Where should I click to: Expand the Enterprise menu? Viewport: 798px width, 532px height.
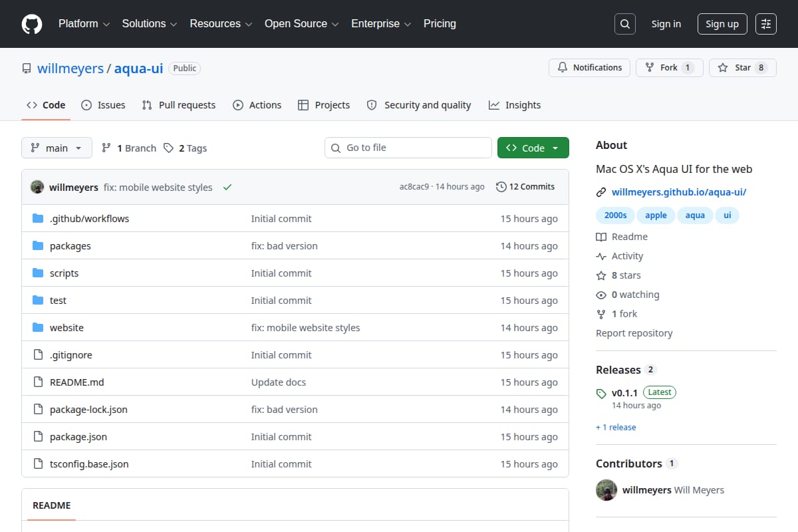[381, 24]
